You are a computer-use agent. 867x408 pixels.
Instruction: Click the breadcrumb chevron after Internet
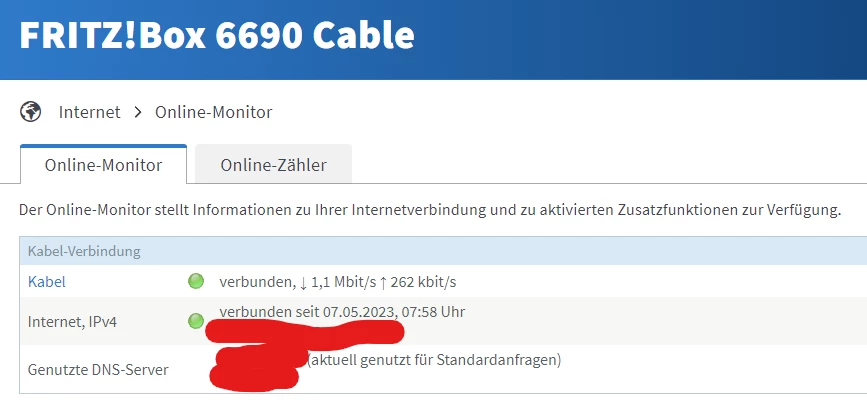coord(138,112)
